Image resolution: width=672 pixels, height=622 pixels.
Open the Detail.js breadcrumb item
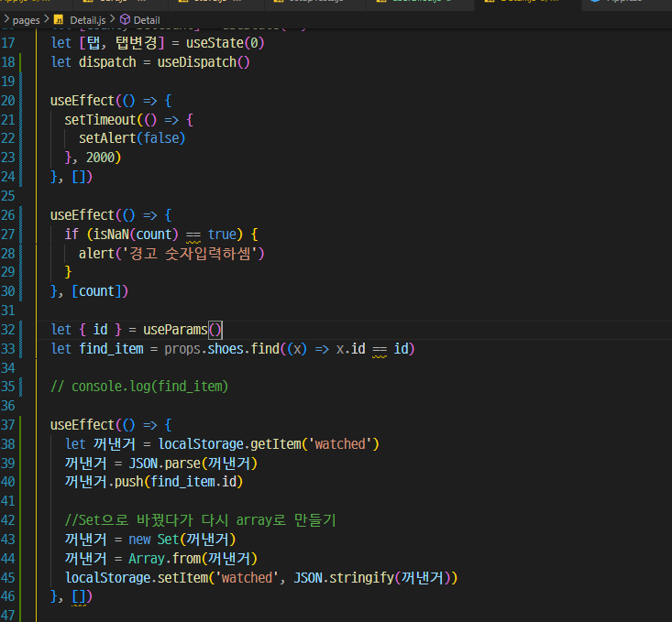87,20
